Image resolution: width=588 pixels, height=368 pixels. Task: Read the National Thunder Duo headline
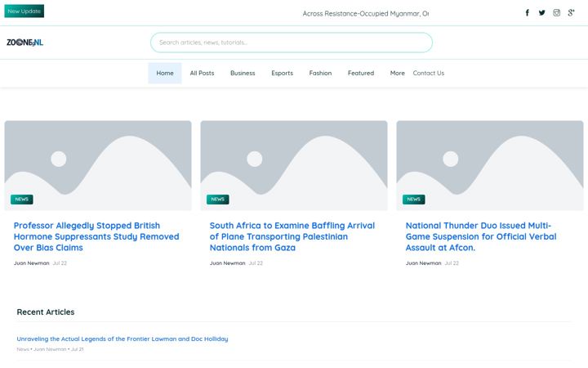pos(481,236)
